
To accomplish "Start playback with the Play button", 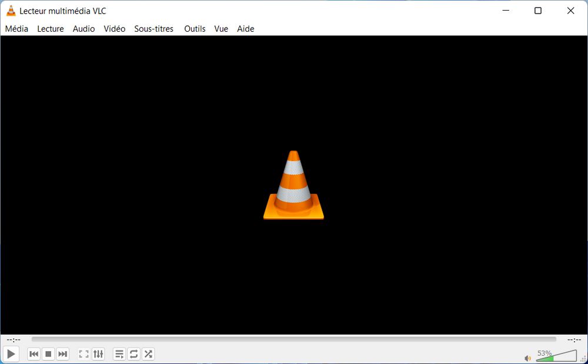I will [x=11, y=353].
